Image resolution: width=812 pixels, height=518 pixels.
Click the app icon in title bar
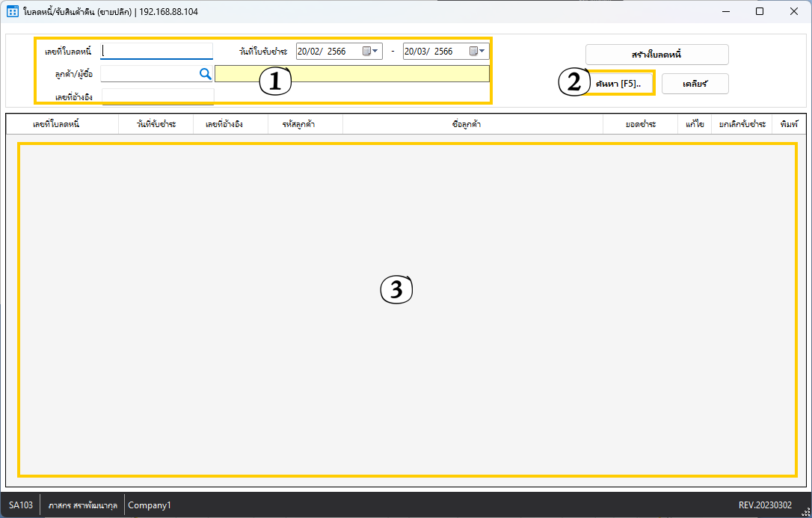point(12,12)
